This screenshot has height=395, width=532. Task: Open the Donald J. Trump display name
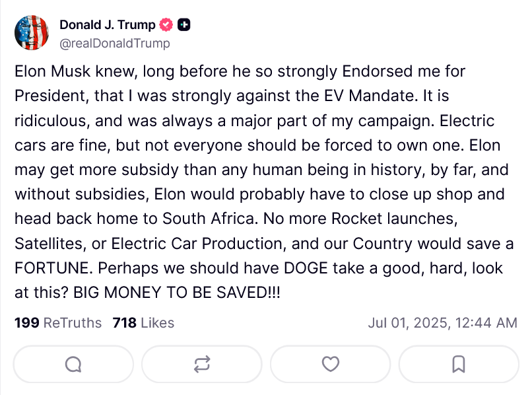click(108, 25)
